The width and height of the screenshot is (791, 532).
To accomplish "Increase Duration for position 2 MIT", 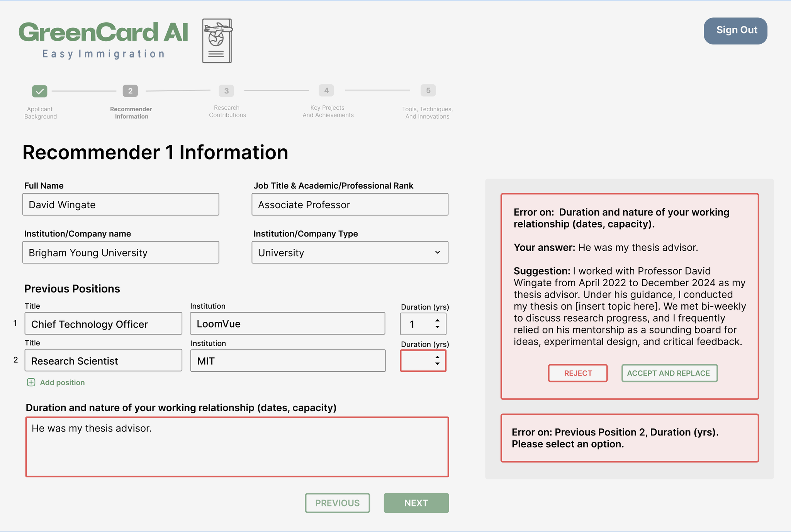I will pyautogui.click(x=437, y=357).
